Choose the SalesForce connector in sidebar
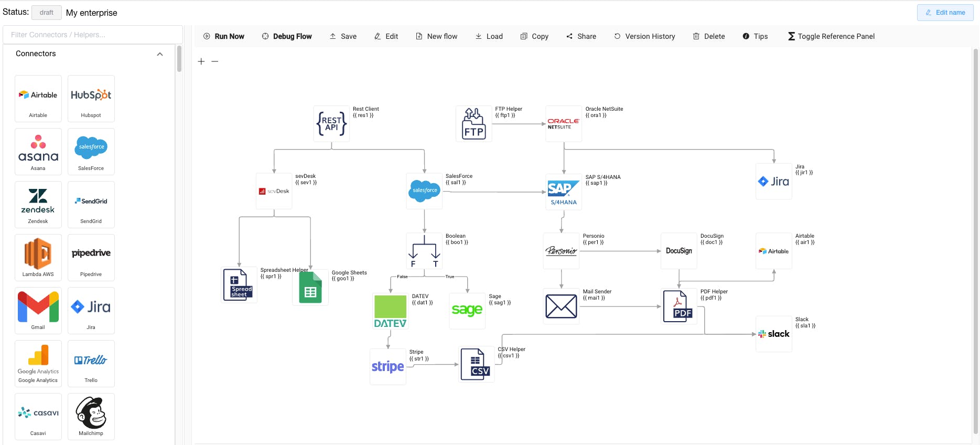 coord(91,152)
